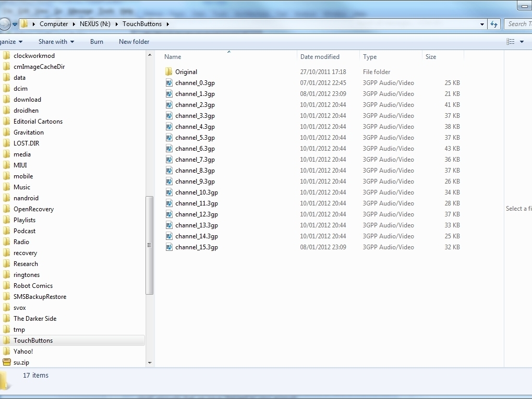Click the folder icon in address bar
532x399 pixels.
point(24,24)
